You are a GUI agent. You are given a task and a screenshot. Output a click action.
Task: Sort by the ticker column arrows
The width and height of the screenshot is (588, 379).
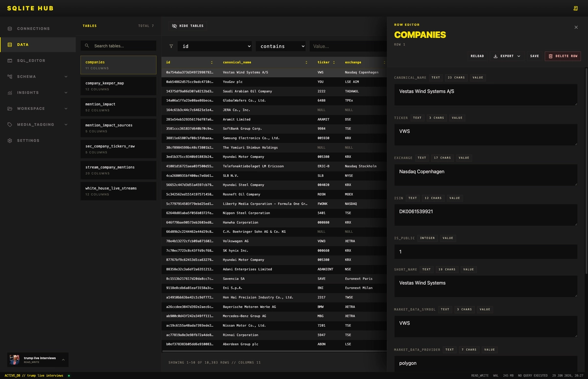[335, 62]
